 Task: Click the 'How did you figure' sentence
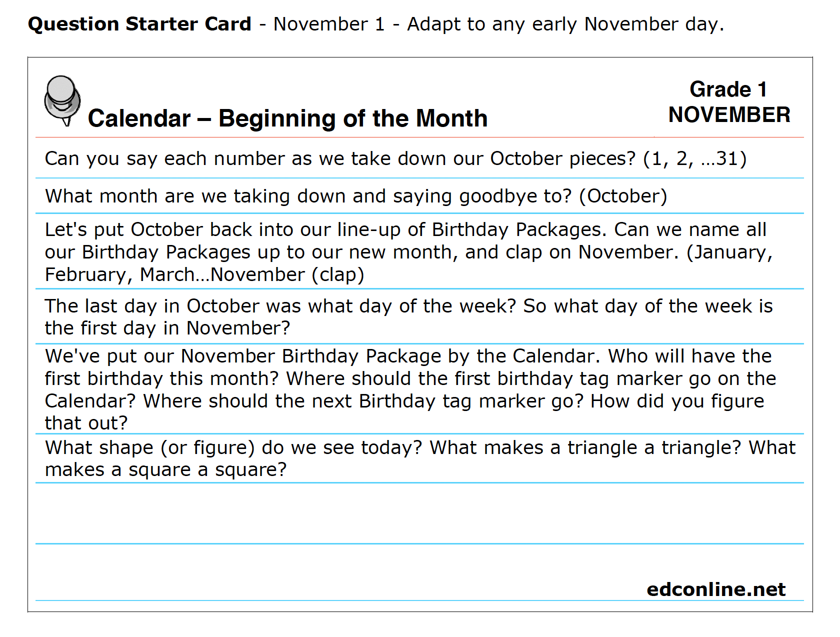677,401
